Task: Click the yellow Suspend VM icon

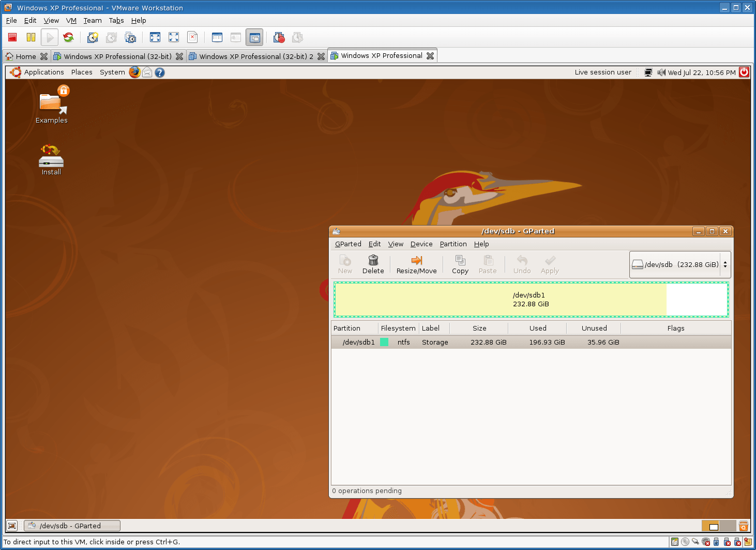Action: (31, 37)
